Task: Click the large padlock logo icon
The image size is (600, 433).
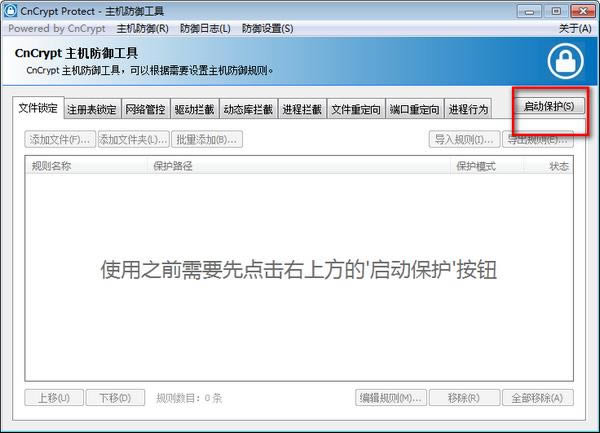Action: click(x=566, y=61)
